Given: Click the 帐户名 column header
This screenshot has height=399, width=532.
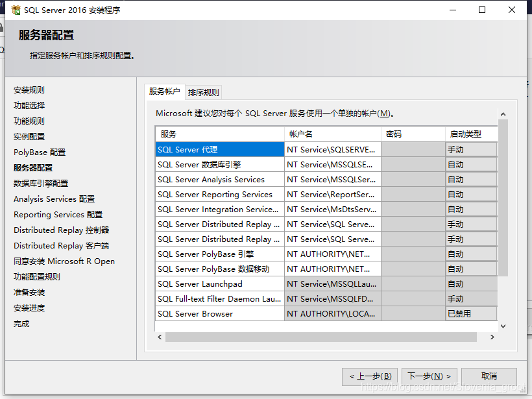Looking at the screenshot, I should [332, 134].
